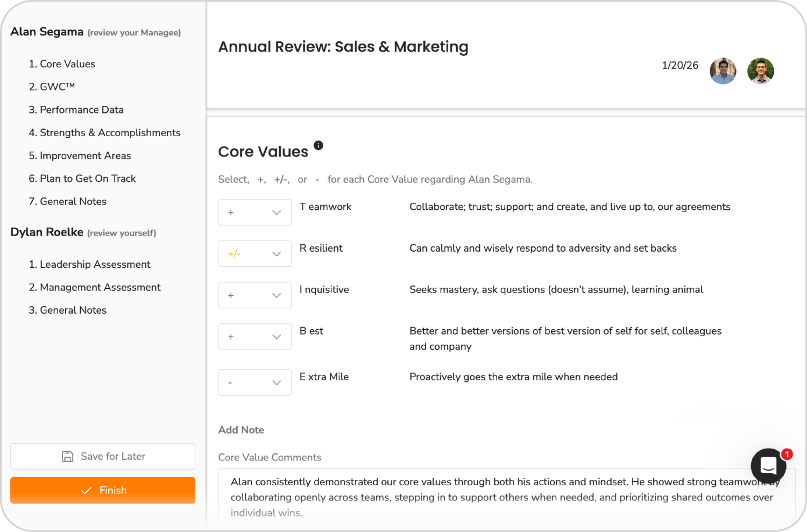
Task: Click Save for Later
Action: [102, 456]
